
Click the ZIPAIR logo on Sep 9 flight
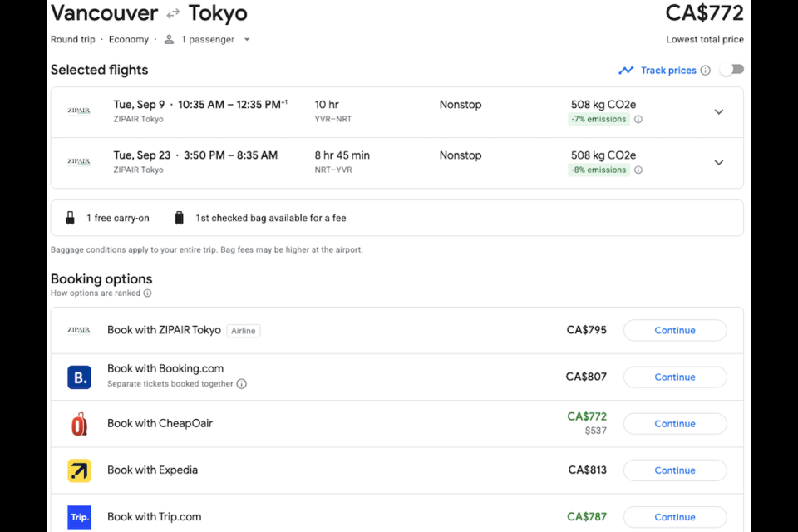click(79, 111)
